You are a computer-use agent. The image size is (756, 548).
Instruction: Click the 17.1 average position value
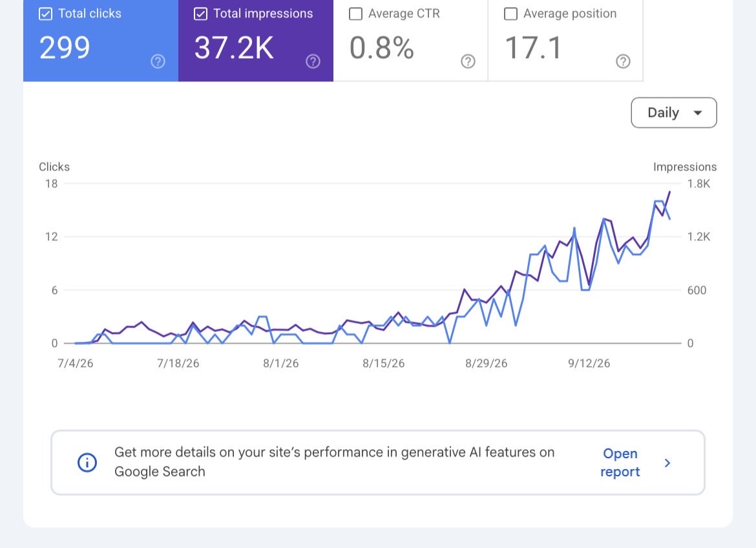click(x=533, y=48)
